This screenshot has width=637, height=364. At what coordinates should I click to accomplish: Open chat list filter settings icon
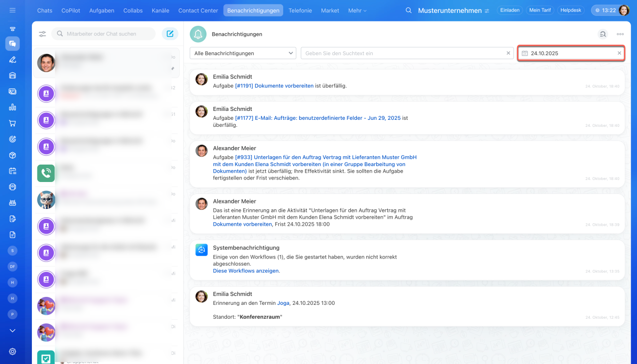pos(42,34)
